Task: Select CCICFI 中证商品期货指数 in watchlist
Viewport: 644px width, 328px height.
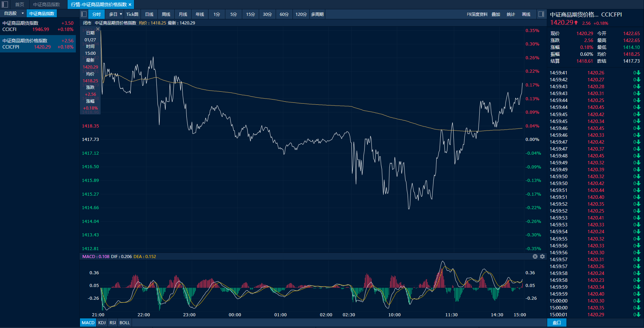Action: (38, 26)
